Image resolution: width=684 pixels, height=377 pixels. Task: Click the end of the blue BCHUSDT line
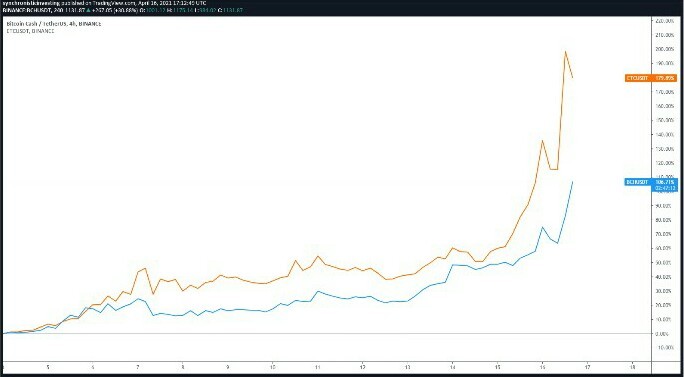[x=572, y=181]
